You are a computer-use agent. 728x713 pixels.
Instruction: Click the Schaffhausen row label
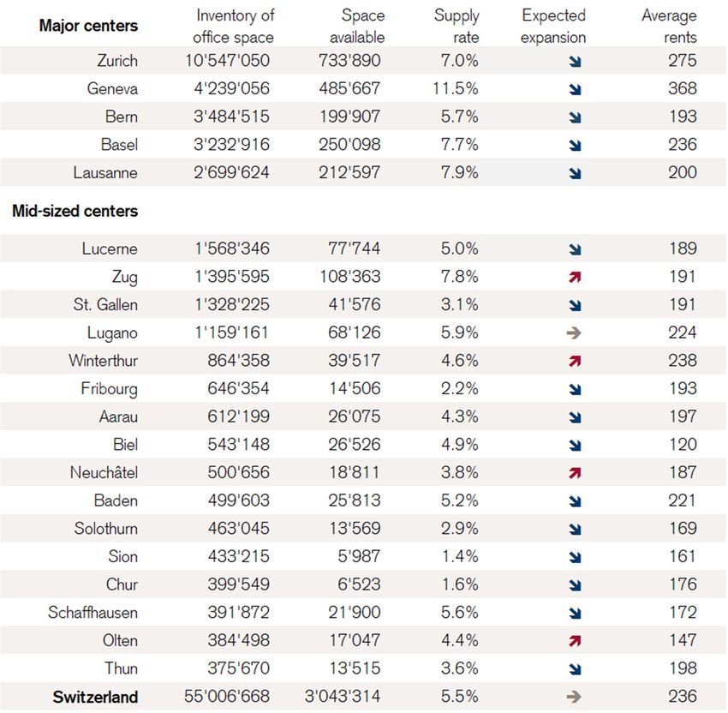(92, 613)
